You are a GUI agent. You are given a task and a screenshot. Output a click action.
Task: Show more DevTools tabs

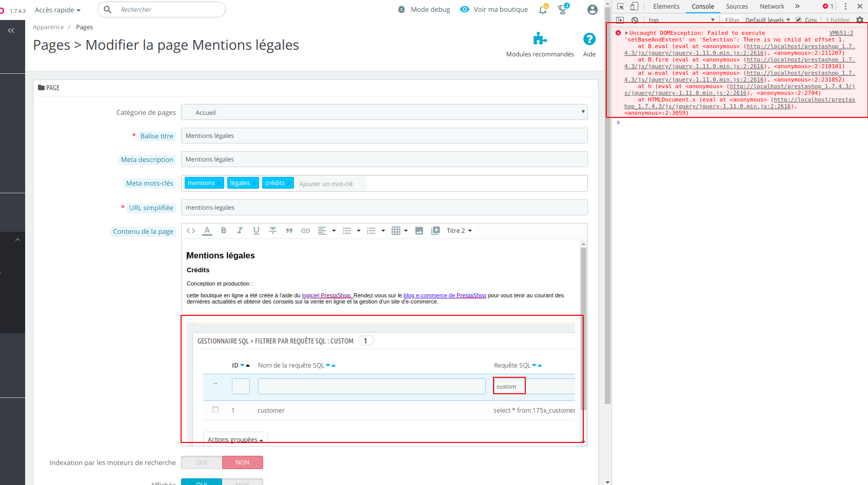click(x=797, y=6)
